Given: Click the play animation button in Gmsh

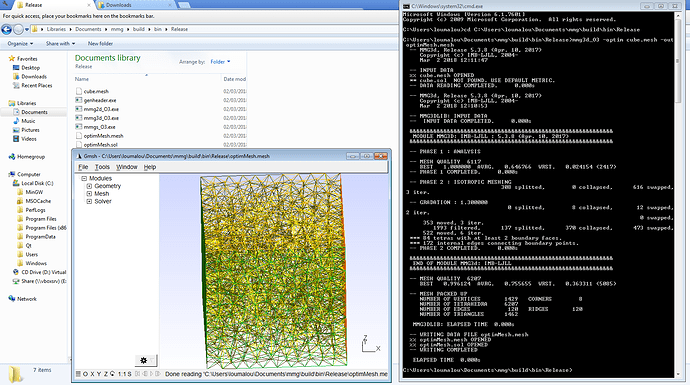Looking at the screenshot, I should click(152, 374).
